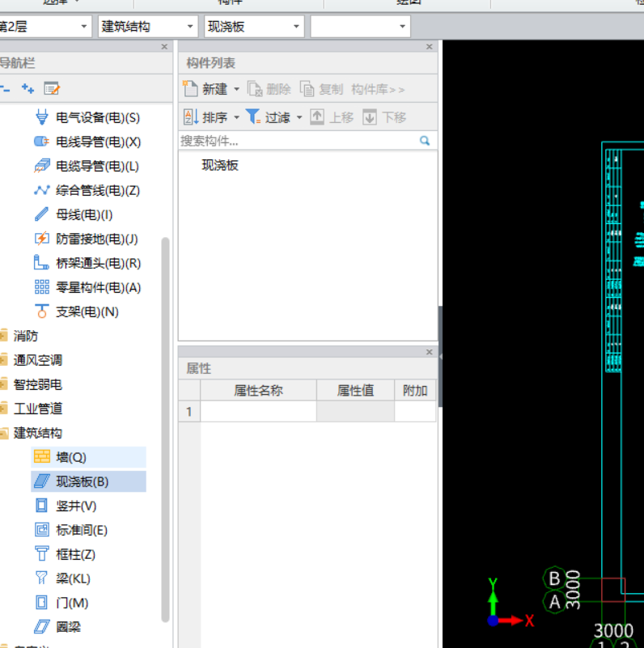Select 支架(电)(N) component type
Image resolution: width=644 pixels, height=648 pixels.
click(77, 311)
